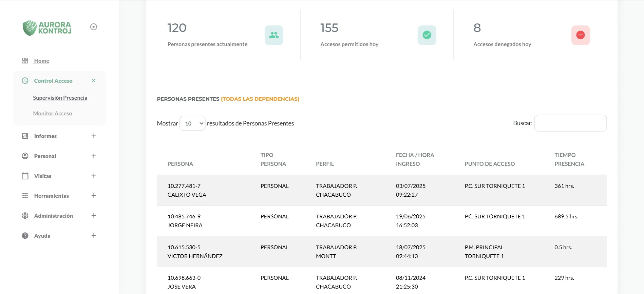This screenshot has width=644, height=294.
Task: Click the Informes chart icon
Action: (x=25, y=136)
